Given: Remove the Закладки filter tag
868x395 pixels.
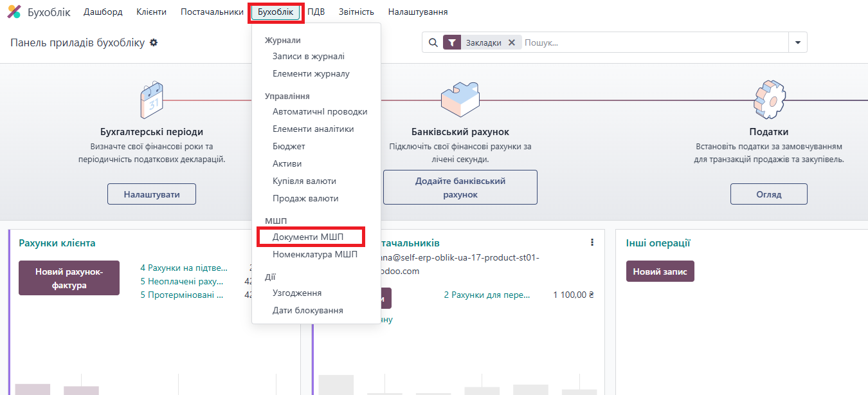Looking at the screenshot, I should [x=512, y=42].
